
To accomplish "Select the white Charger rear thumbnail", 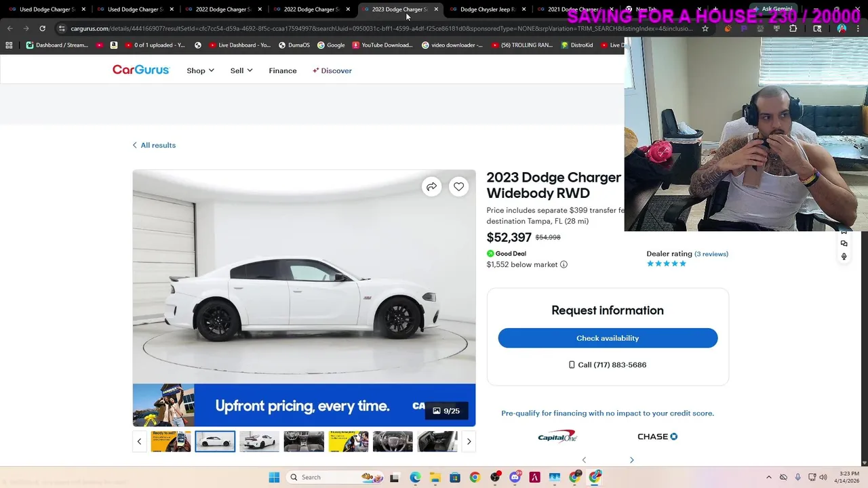I will pos(259,441).
